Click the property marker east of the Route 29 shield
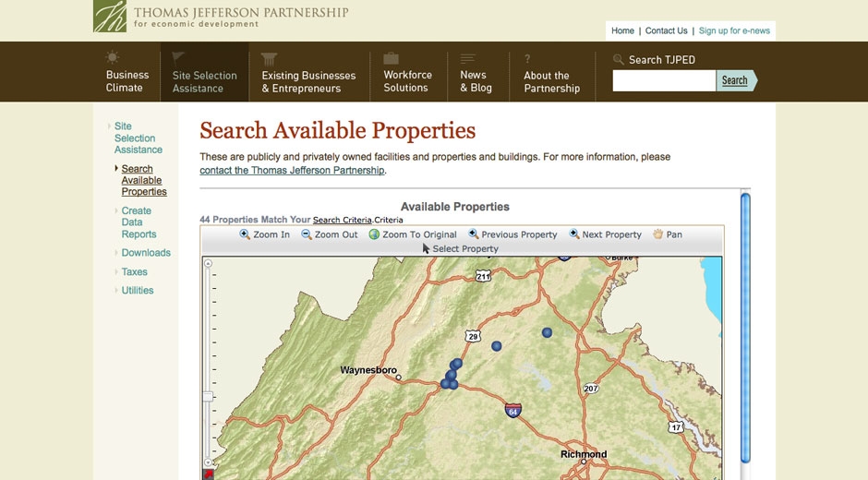 pyautogui.click(x=497, y=346)
